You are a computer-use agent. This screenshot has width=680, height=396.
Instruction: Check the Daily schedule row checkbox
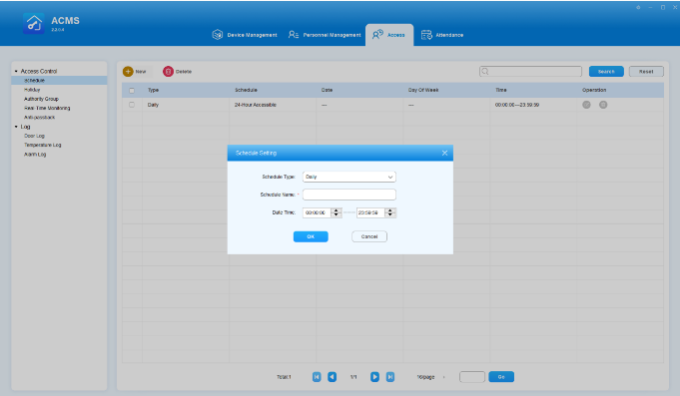(132, 105)
